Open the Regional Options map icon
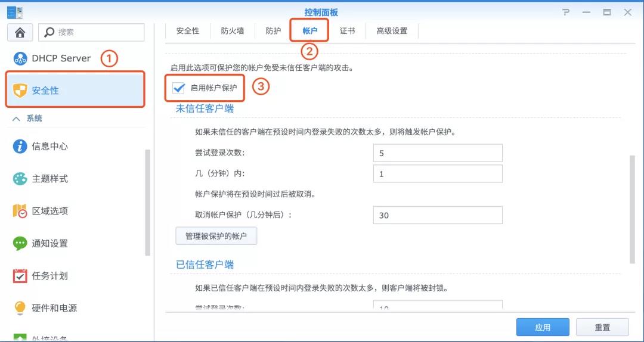This screenshot has width=644, height=342. pos(20,211)
